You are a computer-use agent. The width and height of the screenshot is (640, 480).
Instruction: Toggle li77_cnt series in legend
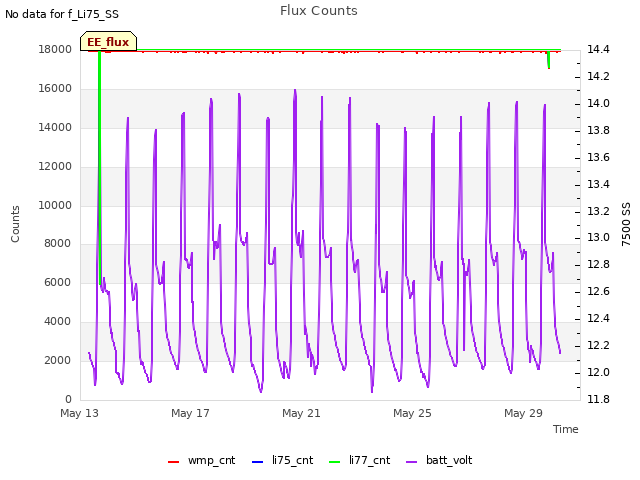click(360, 460)
